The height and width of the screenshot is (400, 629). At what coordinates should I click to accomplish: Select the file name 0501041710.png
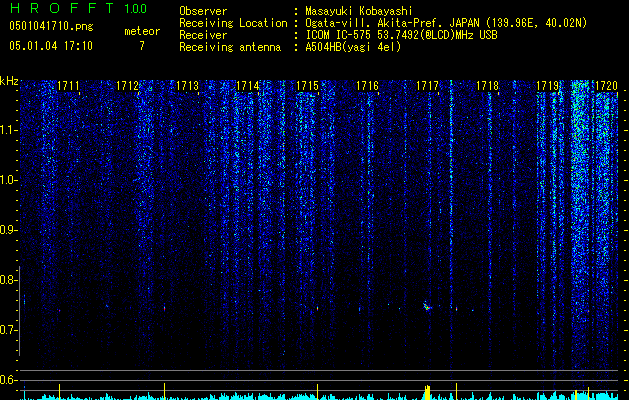51,26
